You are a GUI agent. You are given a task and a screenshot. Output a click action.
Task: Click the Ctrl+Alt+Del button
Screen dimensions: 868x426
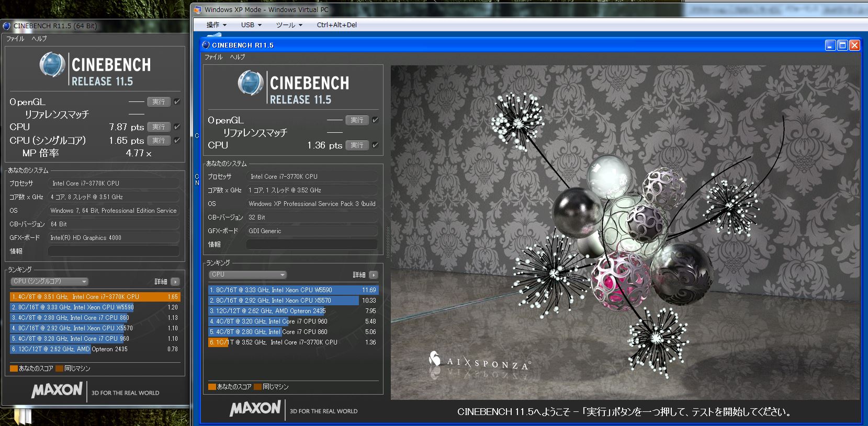[336, 25]
